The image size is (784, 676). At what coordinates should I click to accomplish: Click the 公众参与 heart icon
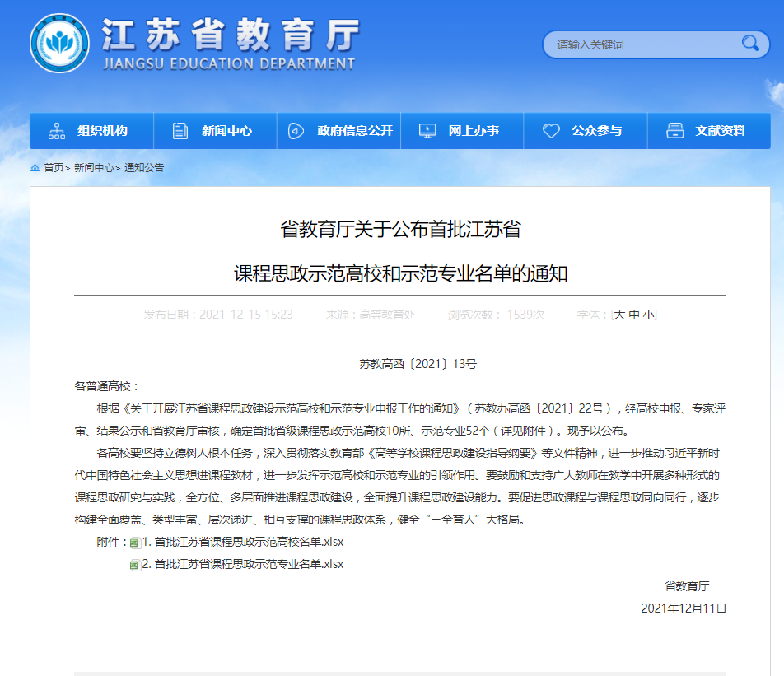(x=551, y=131)
